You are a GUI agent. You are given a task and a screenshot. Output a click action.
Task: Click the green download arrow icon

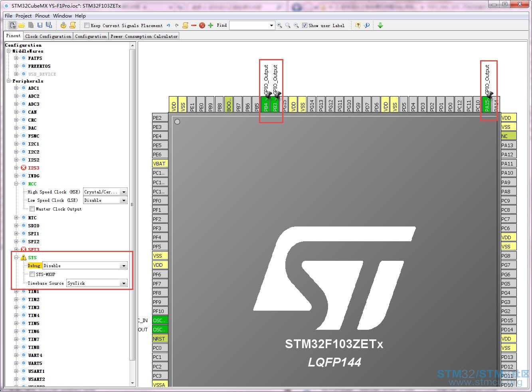380,26
